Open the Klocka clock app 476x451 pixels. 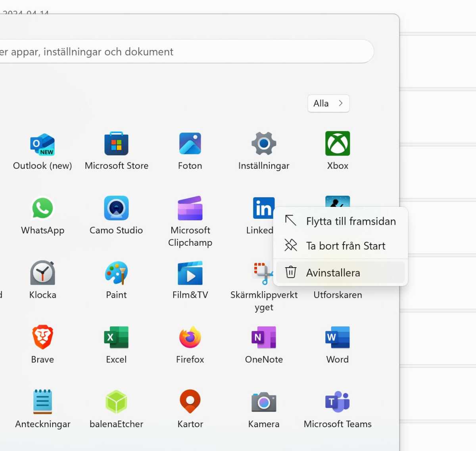coord(42,273)
